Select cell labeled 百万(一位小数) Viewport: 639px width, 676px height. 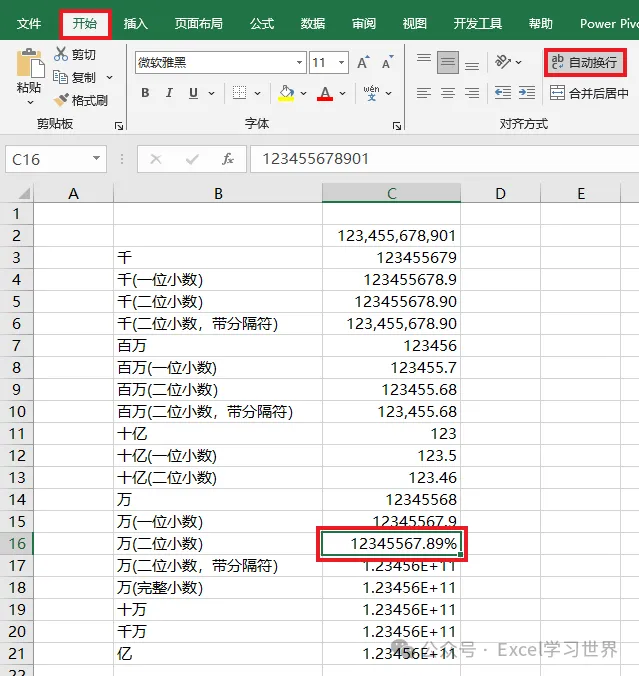(x=218, y=368)
